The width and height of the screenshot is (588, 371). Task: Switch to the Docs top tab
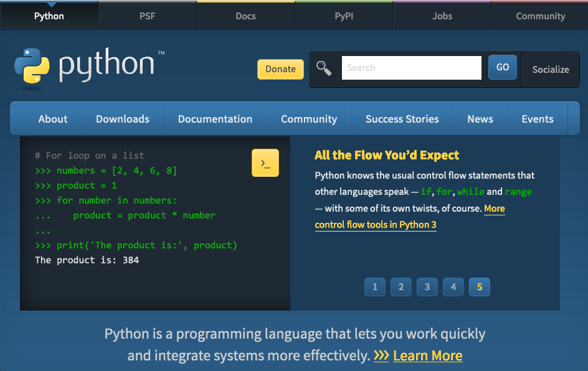pos(245,16)
